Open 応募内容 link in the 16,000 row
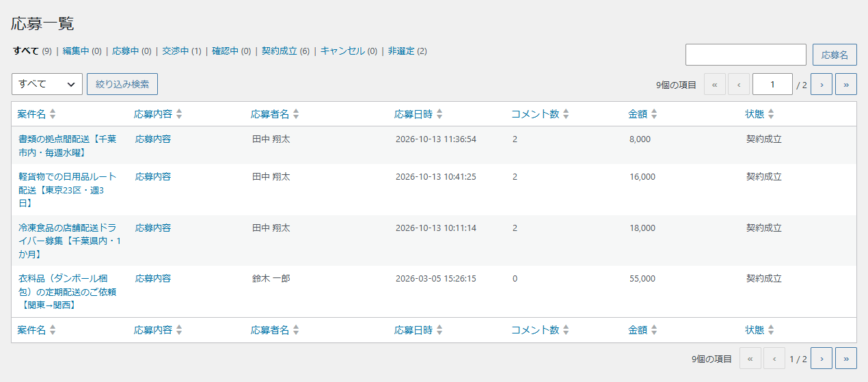The width and height of the screenshot is (868, 382). coord(153,176)
